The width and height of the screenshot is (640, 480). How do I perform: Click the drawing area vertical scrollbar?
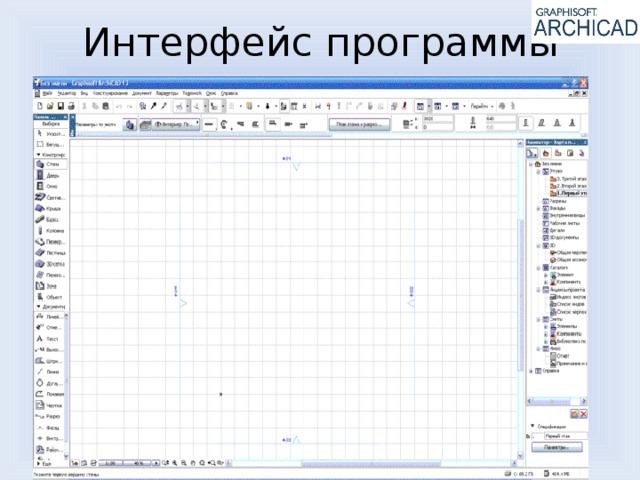pos(520,295)
